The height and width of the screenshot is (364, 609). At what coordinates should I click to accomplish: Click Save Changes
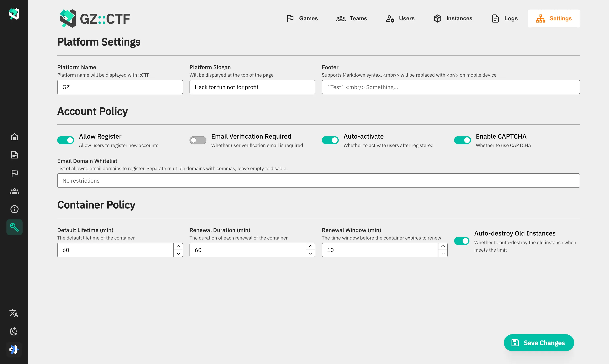pos(539,343)
